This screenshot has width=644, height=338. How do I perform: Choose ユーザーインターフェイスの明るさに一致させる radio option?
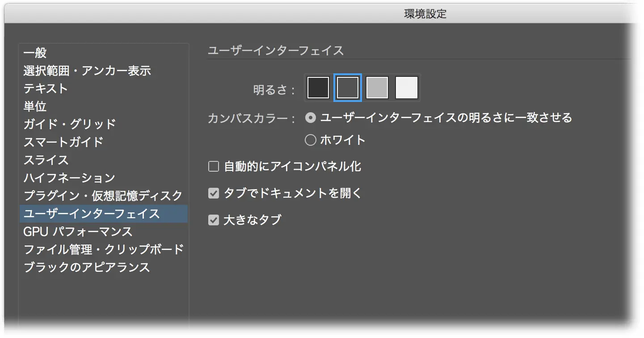pyautogui.click(x=311, y=118)
